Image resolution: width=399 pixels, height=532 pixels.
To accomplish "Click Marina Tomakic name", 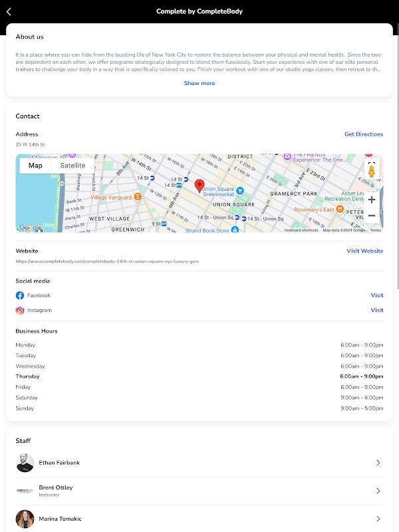I will coord(60,519).
